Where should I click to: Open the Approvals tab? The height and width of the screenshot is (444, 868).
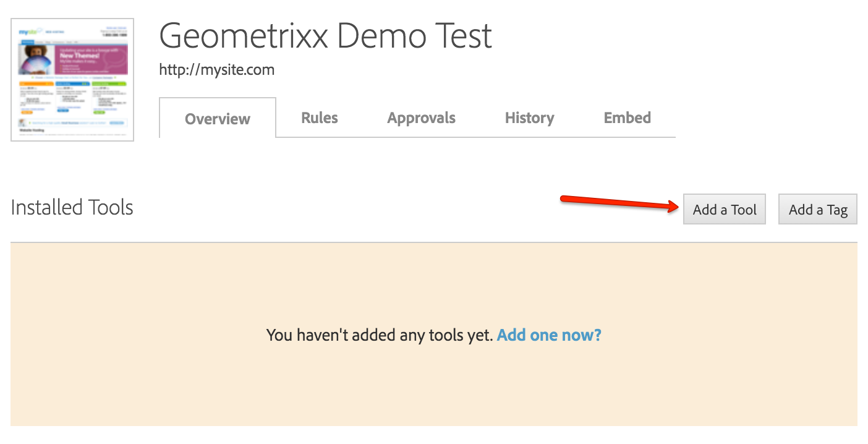[421, 117]
